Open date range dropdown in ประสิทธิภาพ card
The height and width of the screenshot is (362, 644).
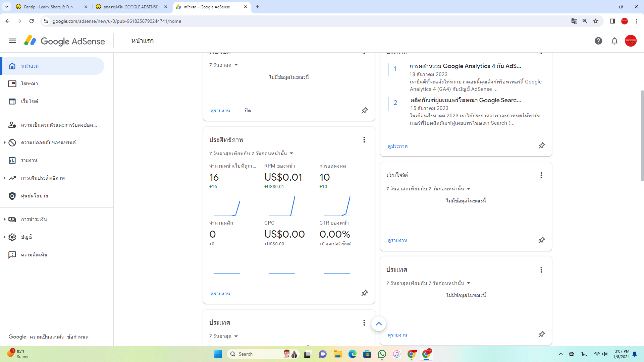click(x=252, y=154)
